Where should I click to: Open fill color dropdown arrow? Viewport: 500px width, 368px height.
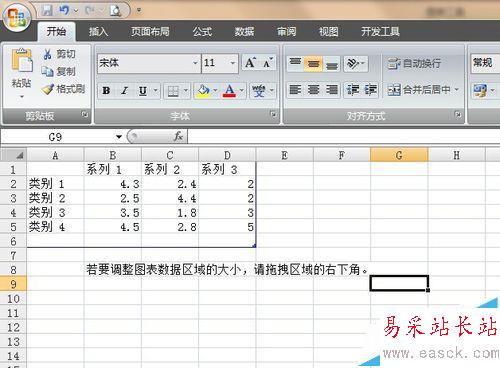(215, 90)
